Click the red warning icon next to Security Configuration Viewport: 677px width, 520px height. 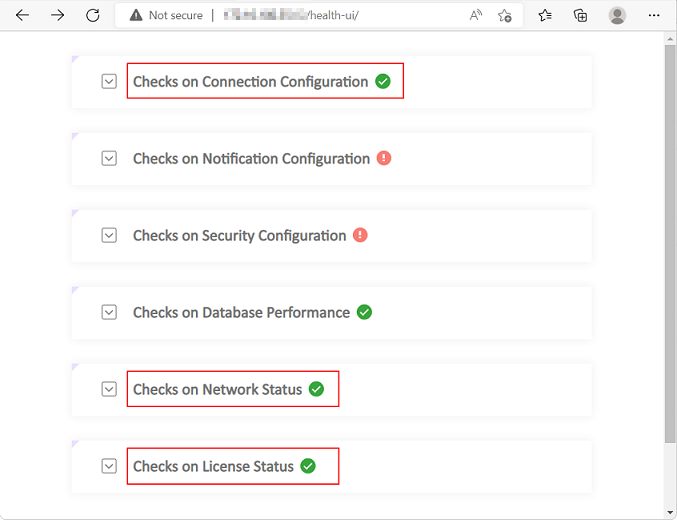(361, 236)
